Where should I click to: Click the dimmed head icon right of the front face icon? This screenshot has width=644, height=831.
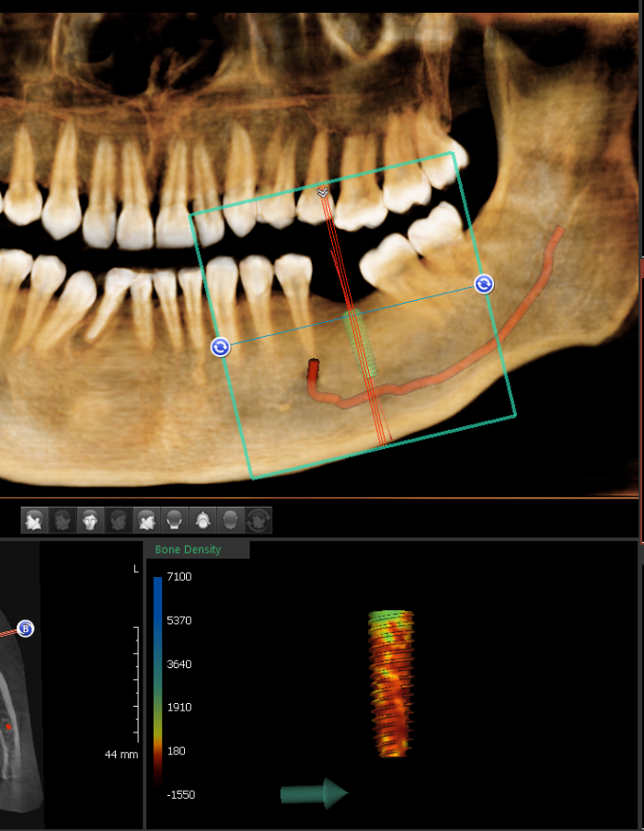pos(118,521)
